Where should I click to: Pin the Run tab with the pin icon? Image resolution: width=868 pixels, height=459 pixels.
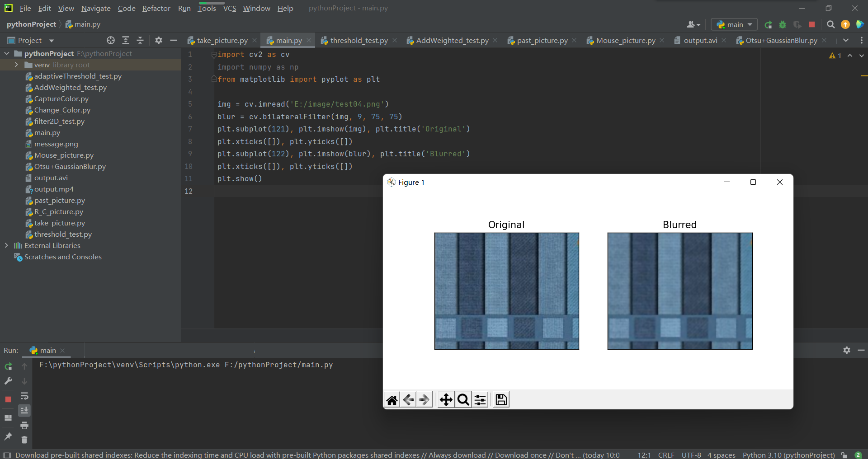pyautogui.click(x=8, y=436)
